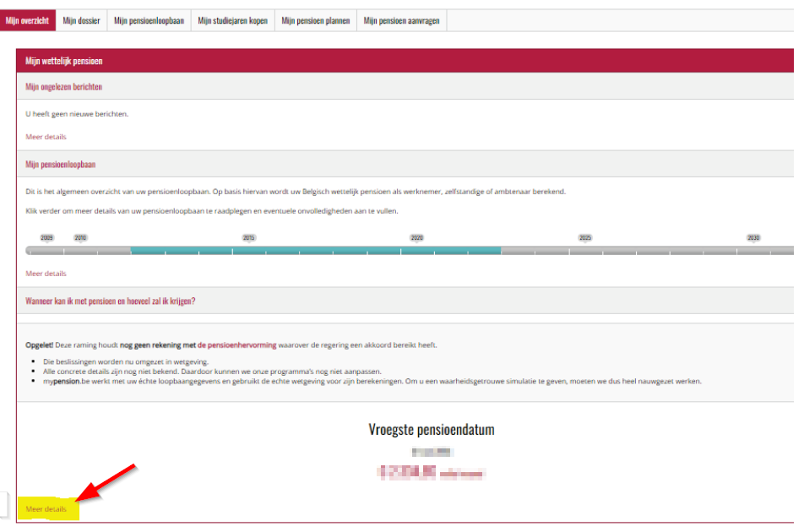804x532 pixels.
Task: Switch to the Mijn dossier tab
Action: click(82, 20)
